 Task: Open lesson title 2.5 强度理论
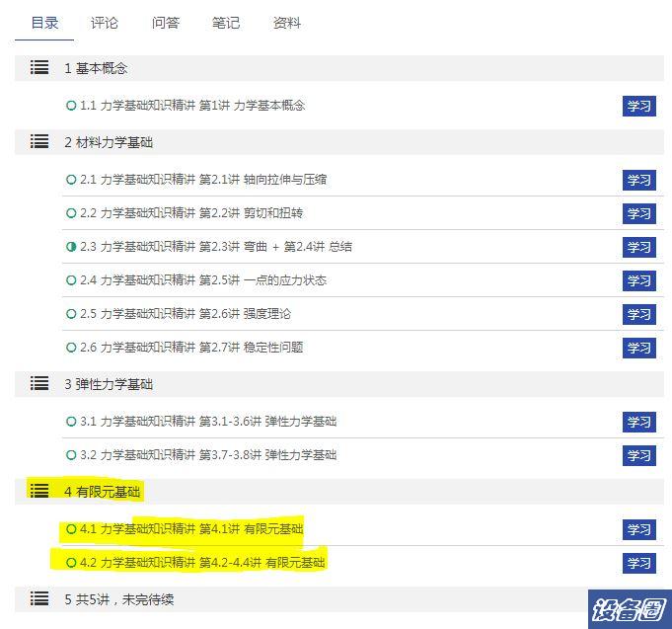(x=186, y=313)
